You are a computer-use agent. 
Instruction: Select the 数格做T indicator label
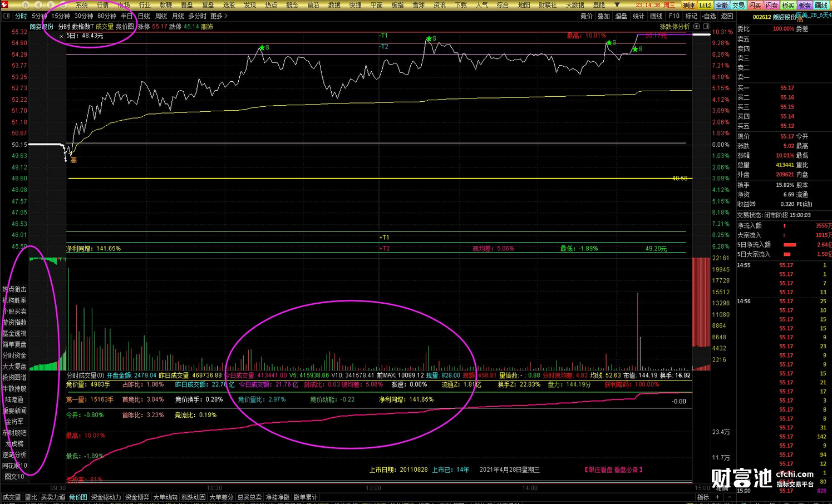[x=83, y=26]
